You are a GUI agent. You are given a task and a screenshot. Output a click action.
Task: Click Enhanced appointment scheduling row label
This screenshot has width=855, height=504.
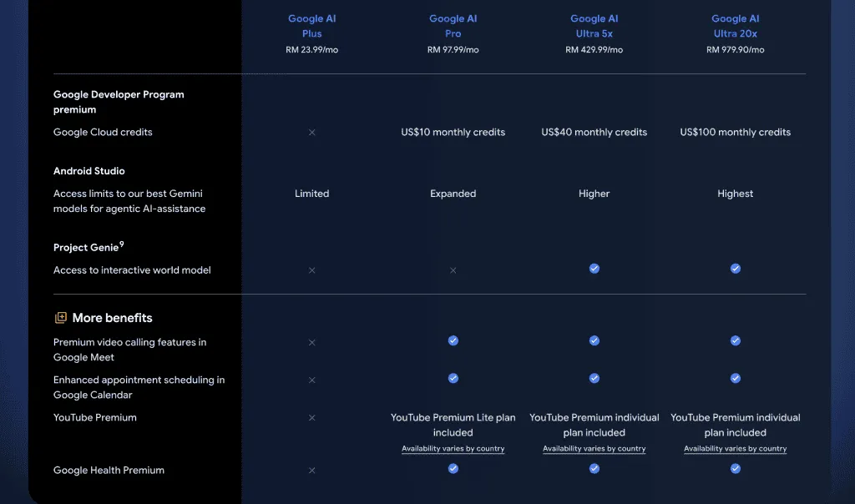(139, 387)
